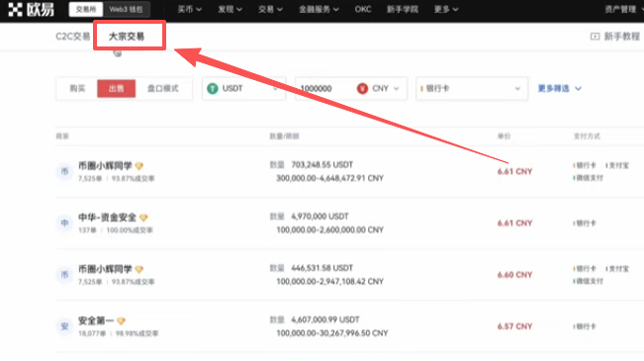Click the 币圈小辉同学 name in 446,531.58 USDT row

coord(105,269)
